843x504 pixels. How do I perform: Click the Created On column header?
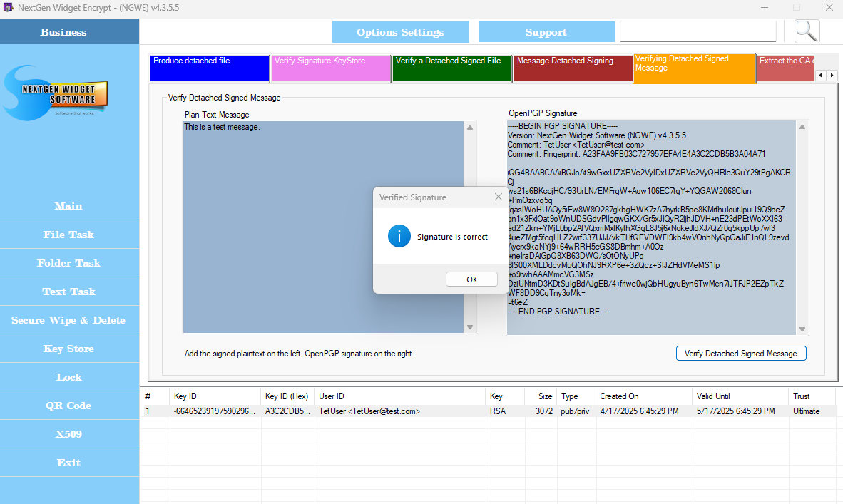click(x=644, y=396)
